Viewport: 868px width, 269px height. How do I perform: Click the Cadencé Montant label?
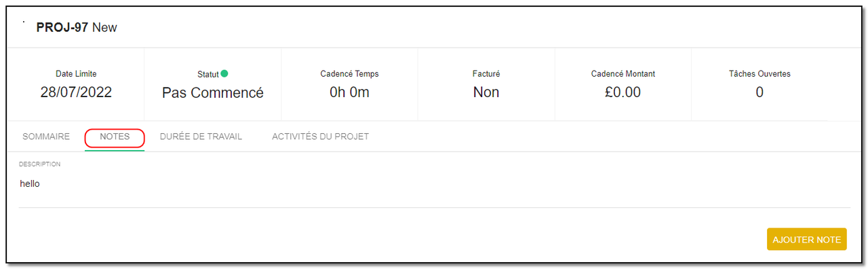(623, 74)
